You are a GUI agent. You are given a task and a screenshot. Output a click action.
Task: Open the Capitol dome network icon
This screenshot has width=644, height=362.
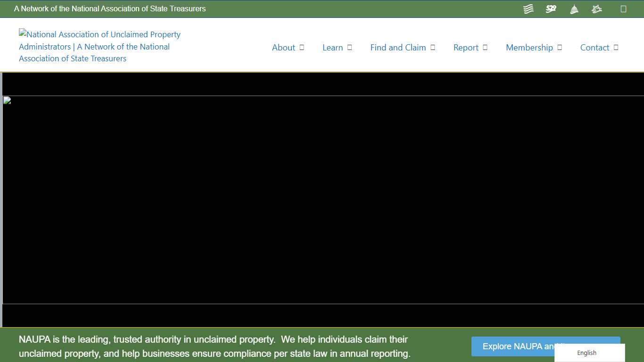click(574, 8)
